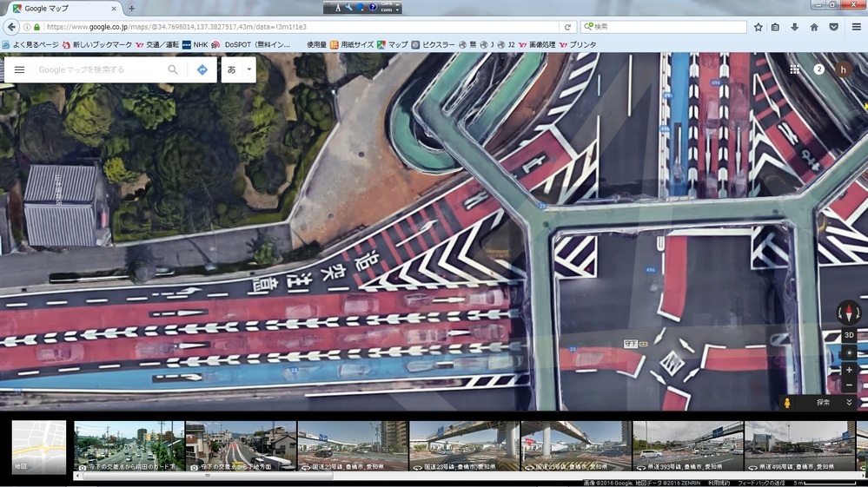This screenshot has width=868, height=487.
Task: Collapse the 探索 photo strip chevron
Action: click(849, 403)
